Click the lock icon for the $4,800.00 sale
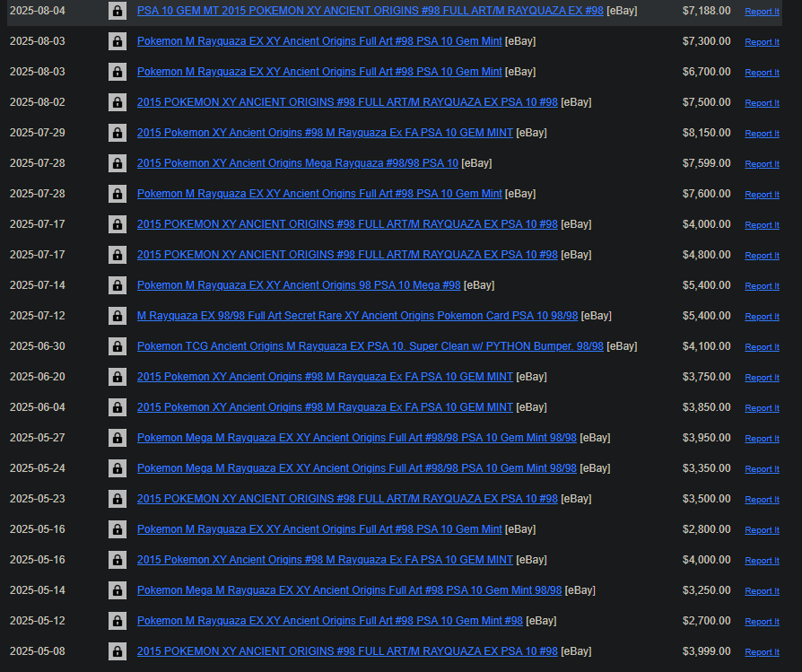Viewport: 802px width, 672px height. point(118,255)
